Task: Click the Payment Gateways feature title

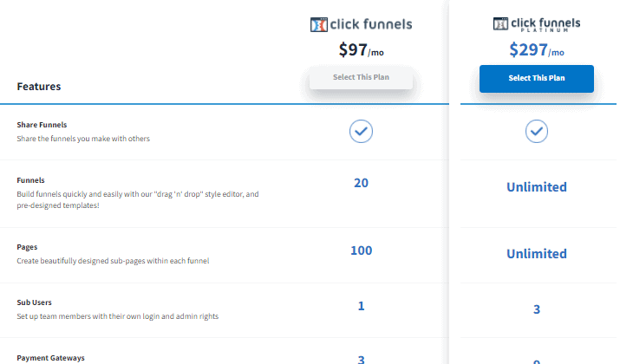Action: (x=50, y=358)
